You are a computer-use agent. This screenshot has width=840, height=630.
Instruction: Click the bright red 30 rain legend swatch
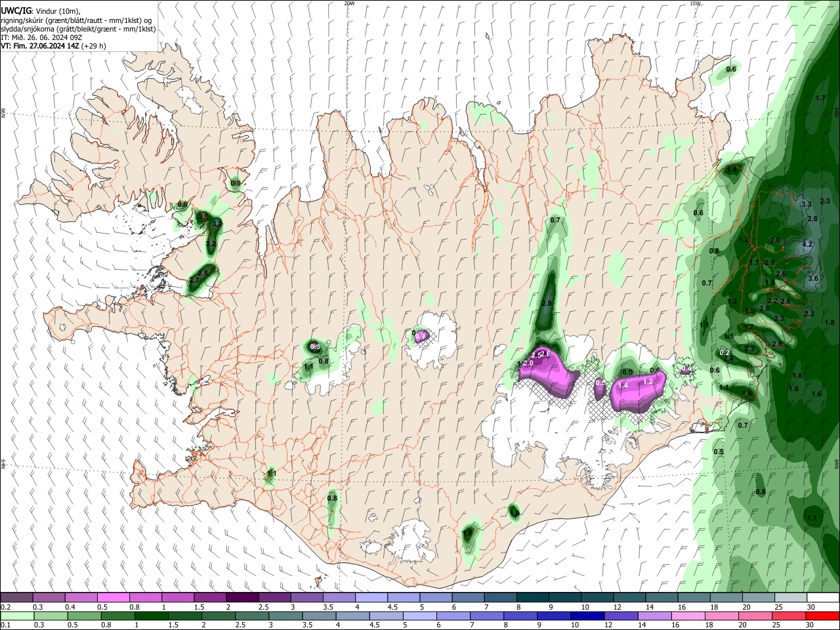pos(824,616)
